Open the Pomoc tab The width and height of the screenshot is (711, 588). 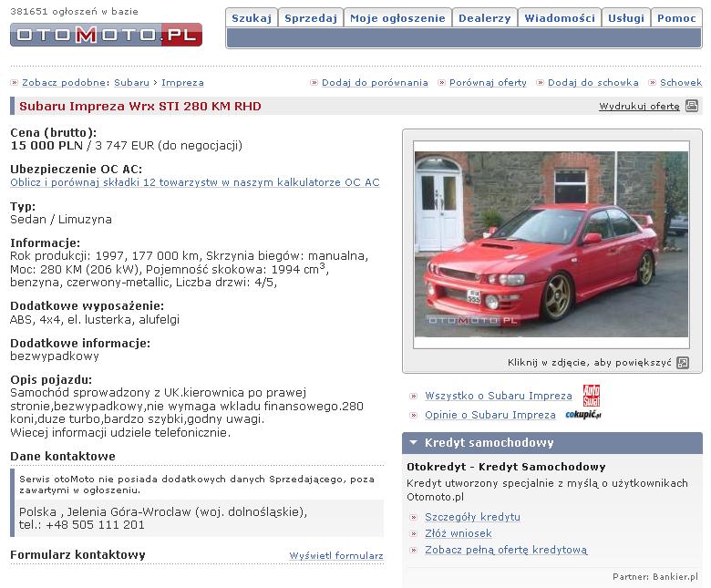[x=676, y=18]
